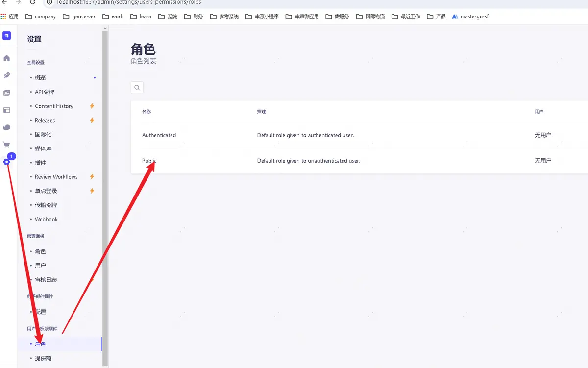Viewport: 588px width, 368px height.
Task: Open the 国际物流 bookmark folder
Action: click(x=370, y=16)
